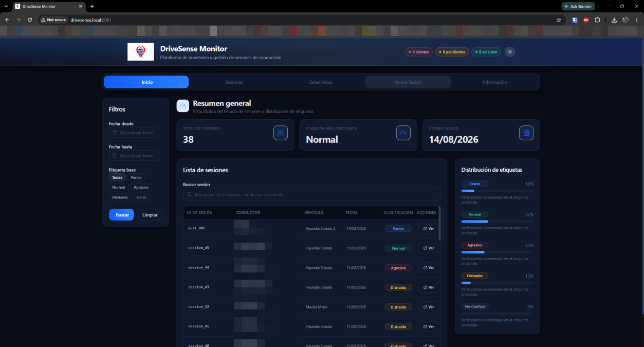
Task: Click Ver for session eval_001
Action: 428,229
